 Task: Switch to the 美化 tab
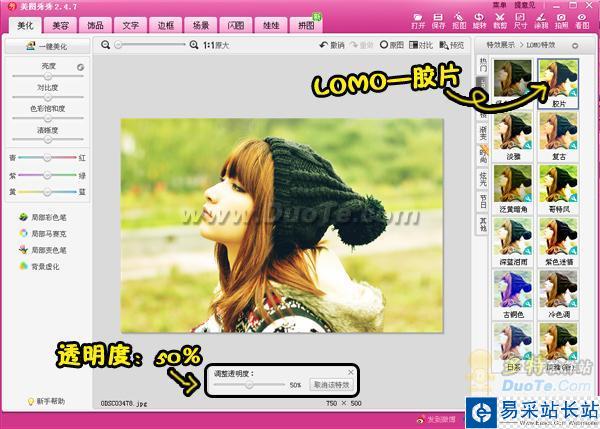coord(25,26)
